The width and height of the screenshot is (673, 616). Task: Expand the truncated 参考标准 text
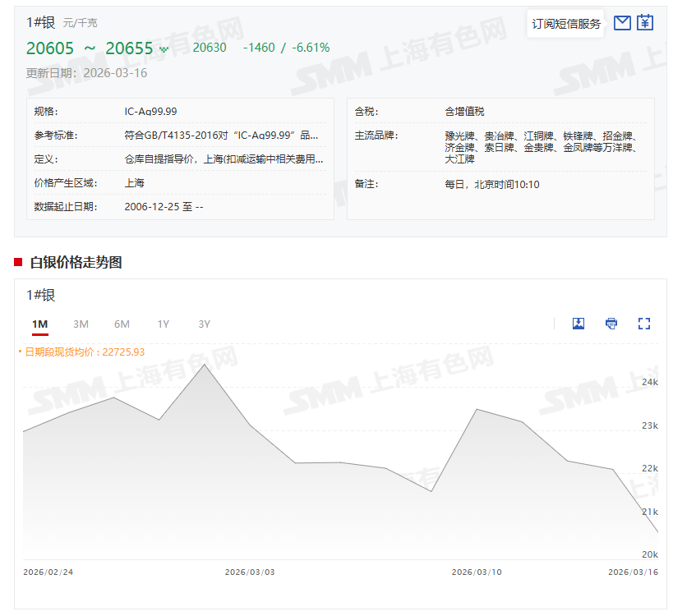(x=221, y=136)
